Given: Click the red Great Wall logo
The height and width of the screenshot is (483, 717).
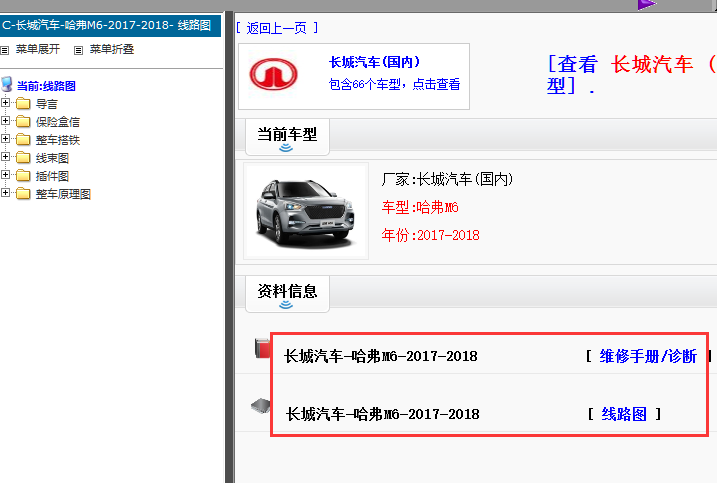Looking at the screenshot, I should (273, 75).
